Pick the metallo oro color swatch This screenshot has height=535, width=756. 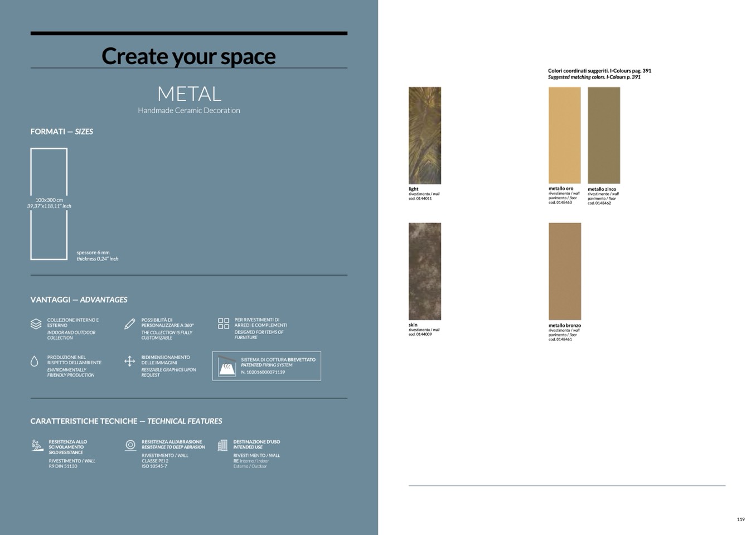(564, 136)
